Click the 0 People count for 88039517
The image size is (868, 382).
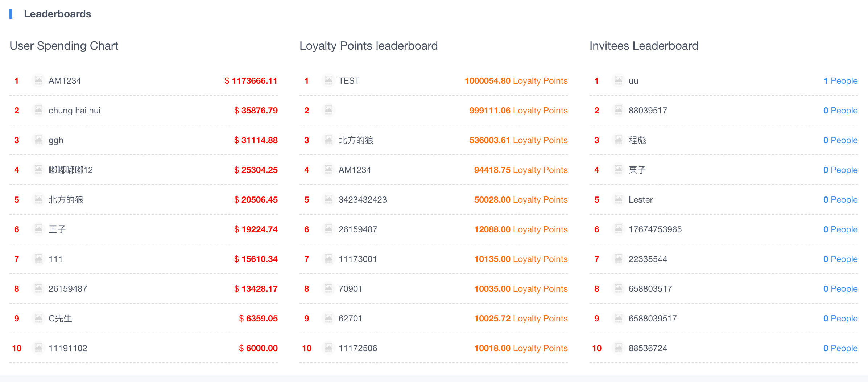tap(840, 111)
